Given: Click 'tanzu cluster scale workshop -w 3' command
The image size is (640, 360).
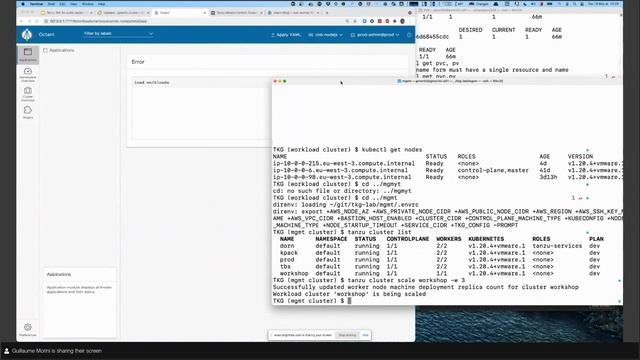Looking at the screenshot, I should tap(406, 280).
